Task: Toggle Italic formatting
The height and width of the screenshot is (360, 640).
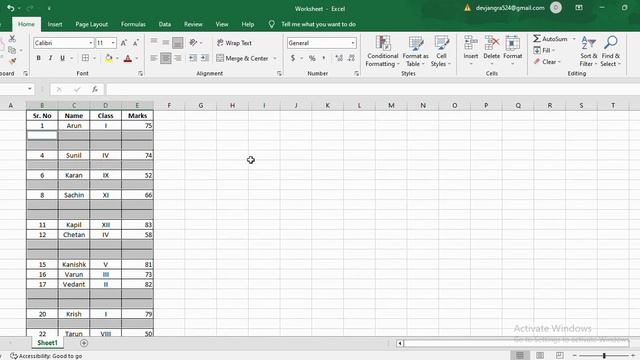Action: tap(51, 58)
